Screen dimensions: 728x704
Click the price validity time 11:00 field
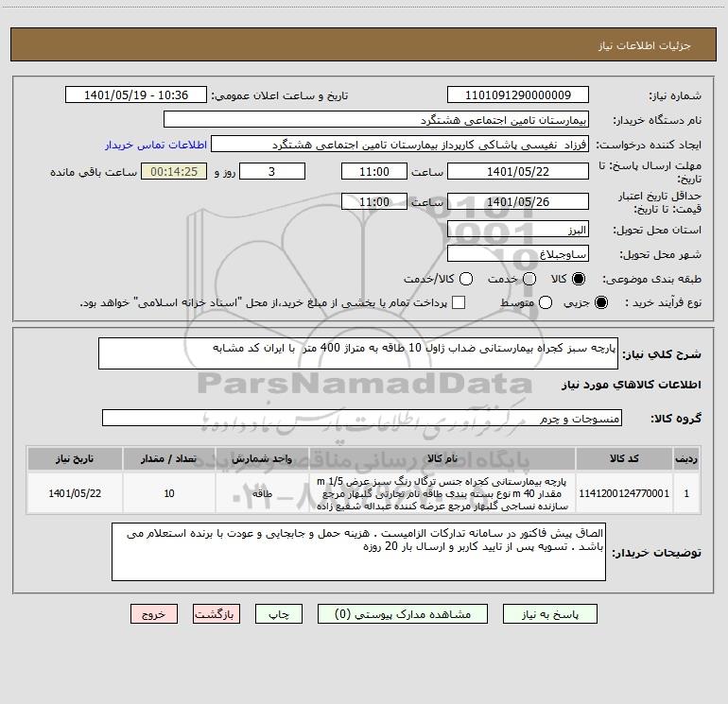pos(374,201)
